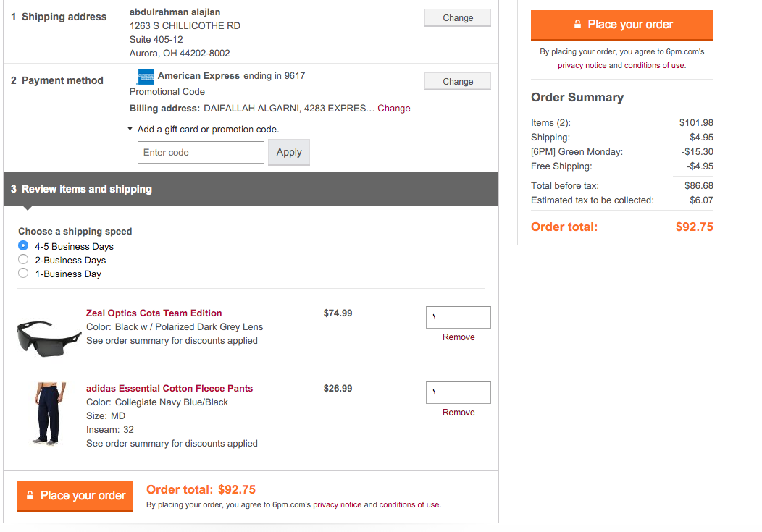Change the payment method

click(x=457, y=82)
